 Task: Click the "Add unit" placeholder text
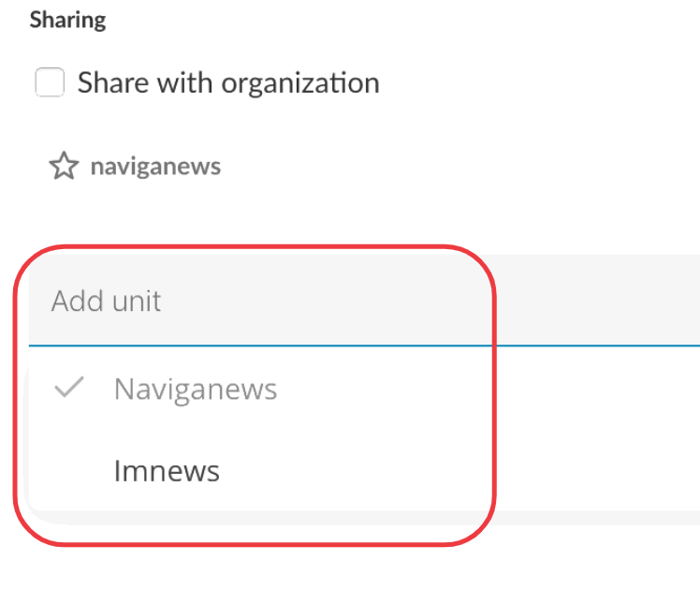coord(106,302)
